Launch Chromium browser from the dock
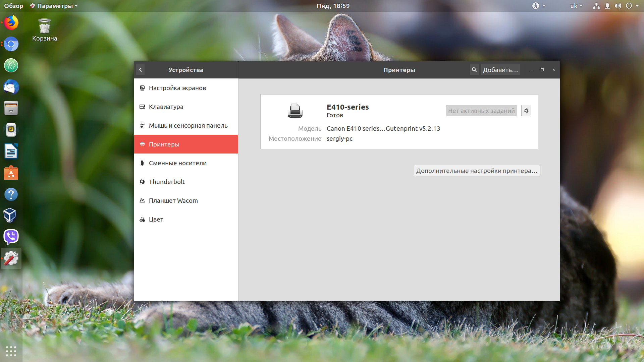 click(11, 44)
